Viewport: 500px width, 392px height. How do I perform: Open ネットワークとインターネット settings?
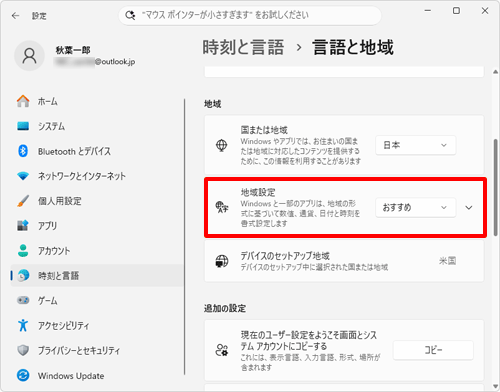97,176
